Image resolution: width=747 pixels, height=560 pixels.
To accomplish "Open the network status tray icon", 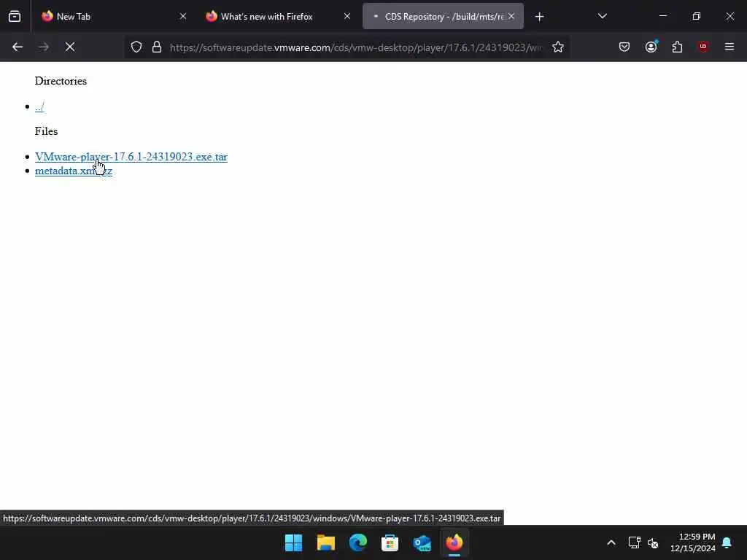I will [x=634, y=542].
